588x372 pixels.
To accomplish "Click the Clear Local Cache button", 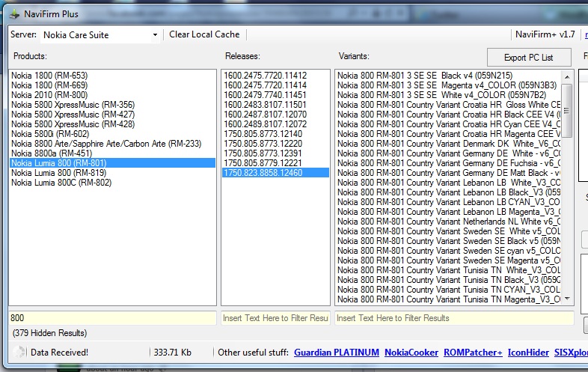I will tap(204, 34).
